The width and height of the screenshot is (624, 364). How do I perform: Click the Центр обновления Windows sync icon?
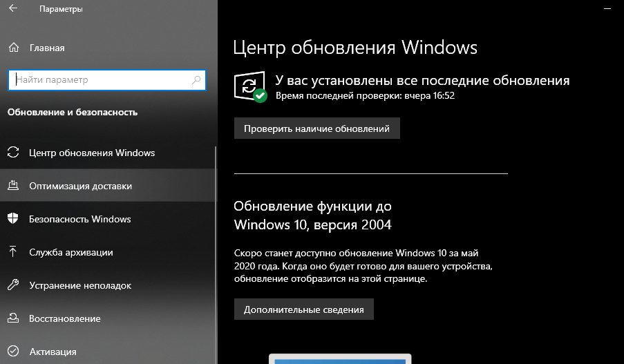(x=13, y=153)
